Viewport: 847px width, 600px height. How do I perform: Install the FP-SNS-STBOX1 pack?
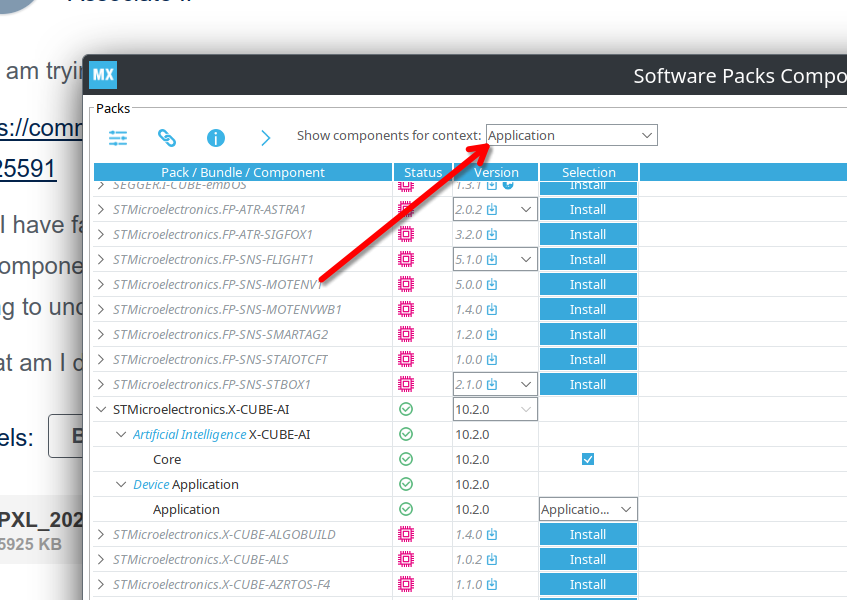(588, 384)
